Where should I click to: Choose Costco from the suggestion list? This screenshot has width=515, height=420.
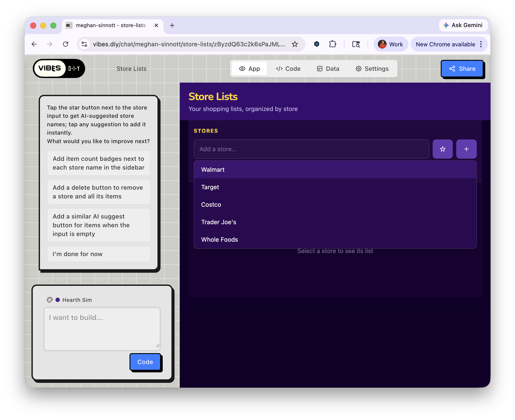[x=335, y=205]
